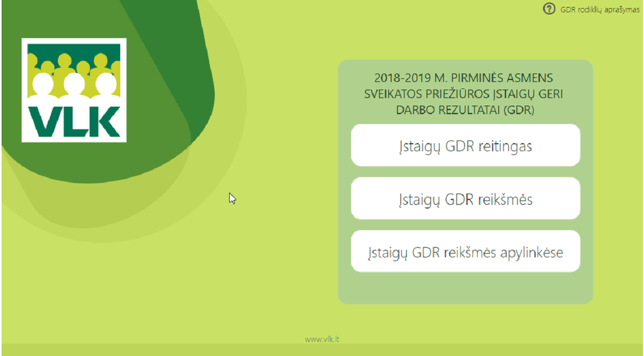Click the word 'apylinkėse' on third button

[x=530, y=252]
